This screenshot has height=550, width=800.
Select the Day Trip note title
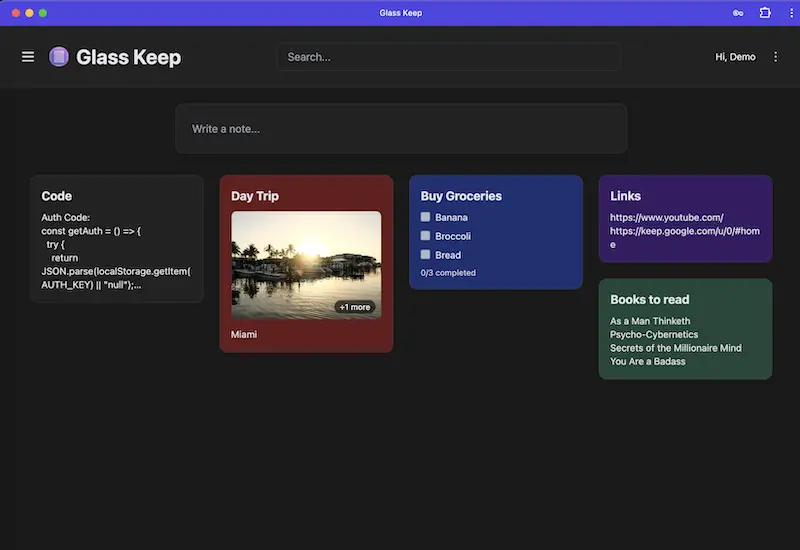point(255,196)
